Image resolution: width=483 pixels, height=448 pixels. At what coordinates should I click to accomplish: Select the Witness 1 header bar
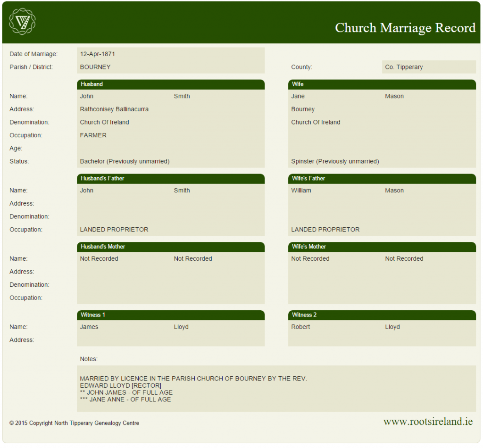point(170,315)
